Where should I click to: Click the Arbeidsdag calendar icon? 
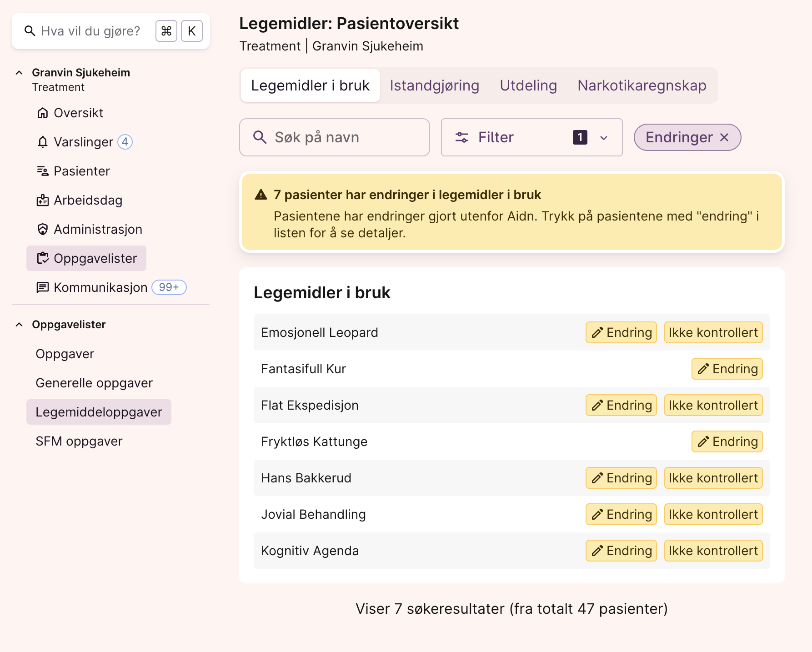click(x=42, y=200)
